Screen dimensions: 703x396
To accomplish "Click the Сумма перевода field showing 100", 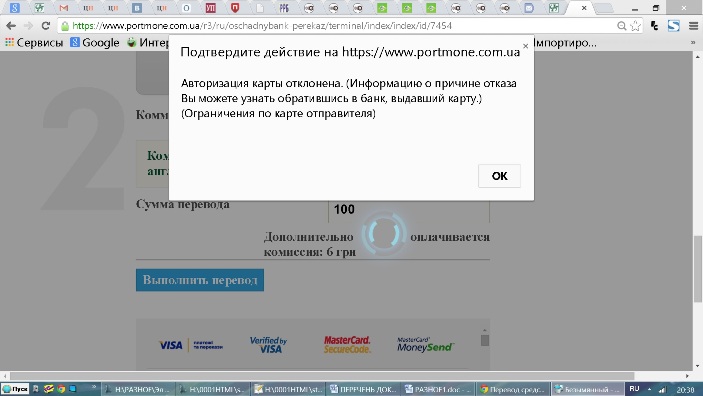I will (409, 210).
